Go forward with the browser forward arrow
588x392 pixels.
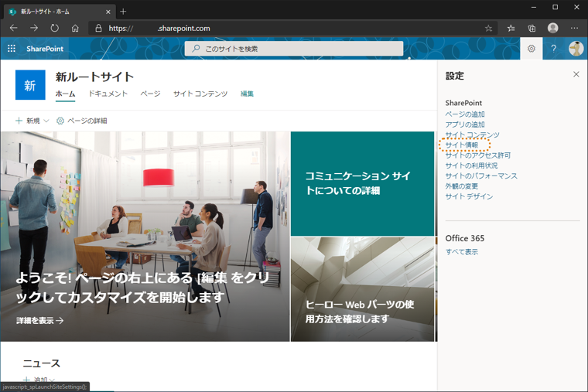[34, 28]
